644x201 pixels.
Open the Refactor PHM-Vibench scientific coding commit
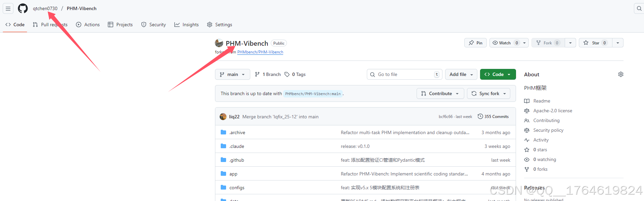[404, 174]
